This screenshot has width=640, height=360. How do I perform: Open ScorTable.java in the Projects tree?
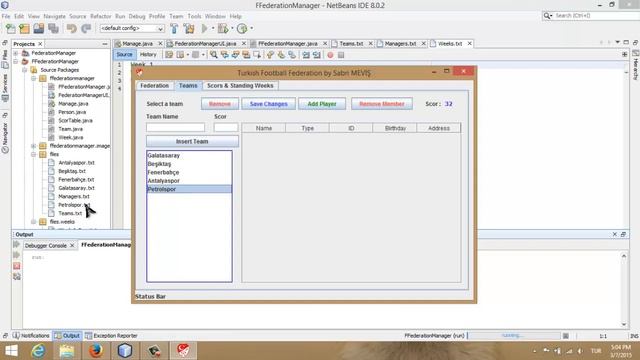75,121
